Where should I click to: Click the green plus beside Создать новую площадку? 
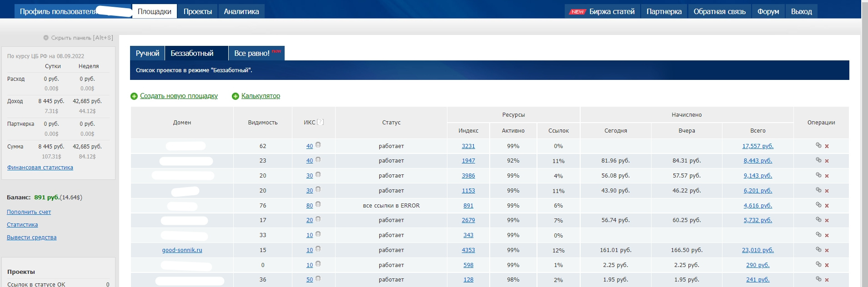tap(134, 96)
